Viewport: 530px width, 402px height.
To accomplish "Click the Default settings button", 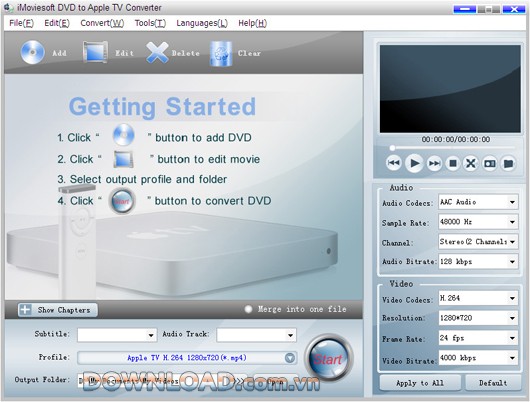I will [x=493, y=383].
